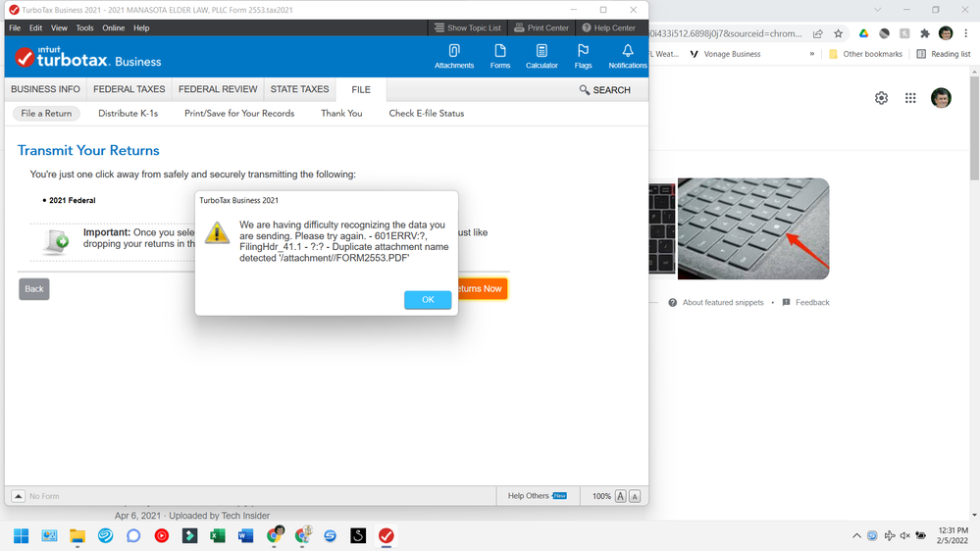Viewport: 980px width, 551px height.
Task: Go to Print/Save for Your Records
Action: (x=239, y=113)
